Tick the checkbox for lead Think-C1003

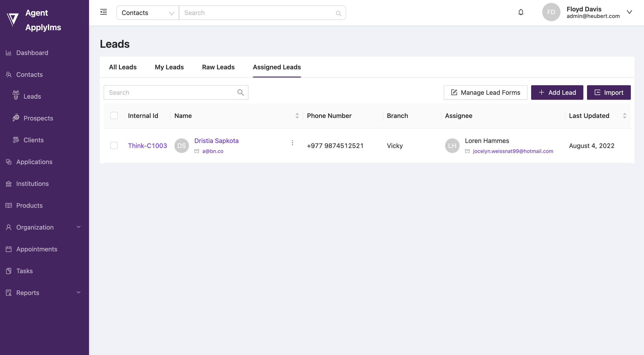[x=114, y=146]
